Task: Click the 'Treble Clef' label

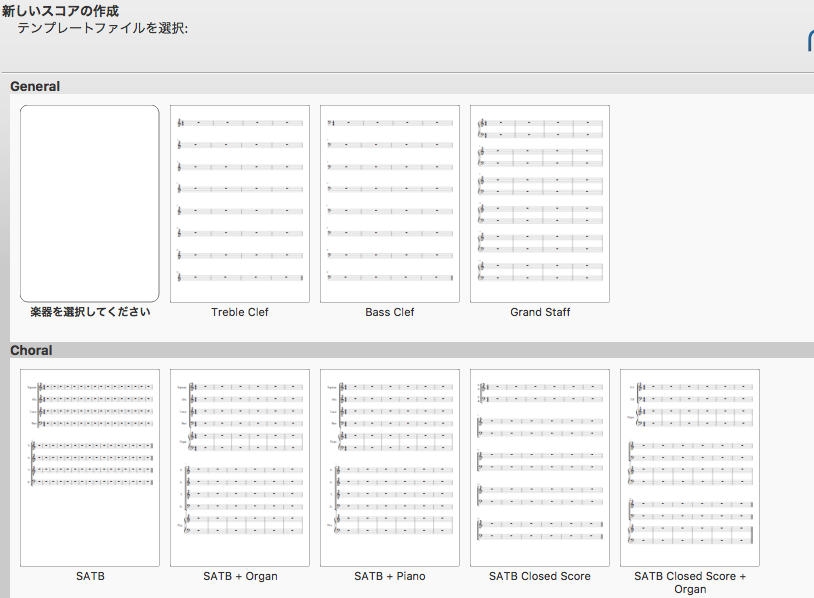Action: pos(240,312)
